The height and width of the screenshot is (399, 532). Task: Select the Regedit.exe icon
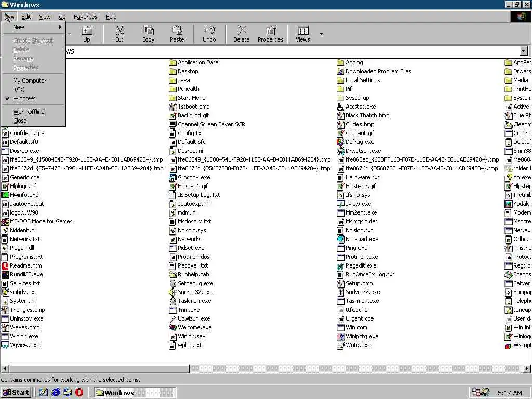coord(340,265)
